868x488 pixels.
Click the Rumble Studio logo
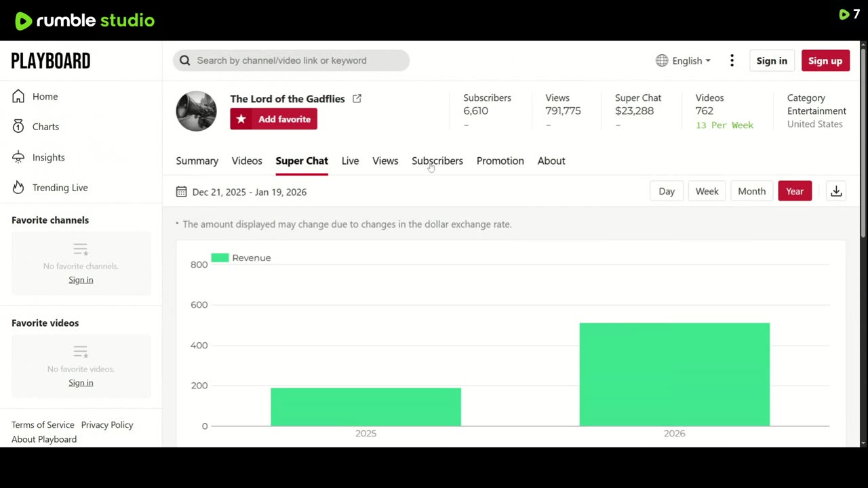(x=85, y=20)
